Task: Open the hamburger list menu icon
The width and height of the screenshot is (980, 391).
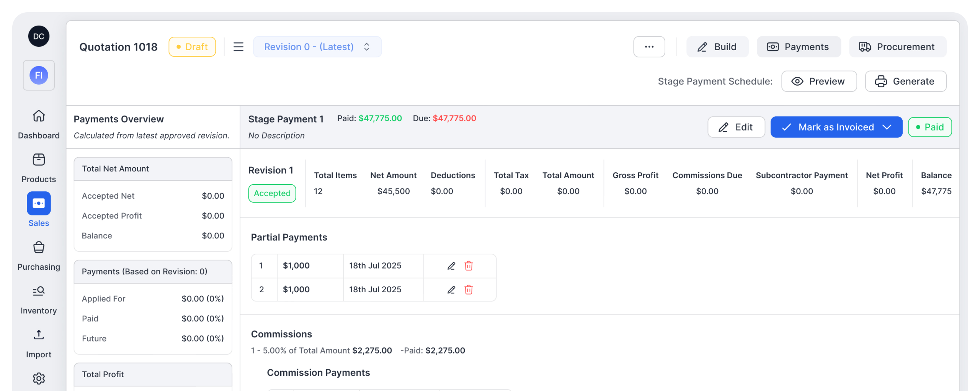Action: [238, 47]
